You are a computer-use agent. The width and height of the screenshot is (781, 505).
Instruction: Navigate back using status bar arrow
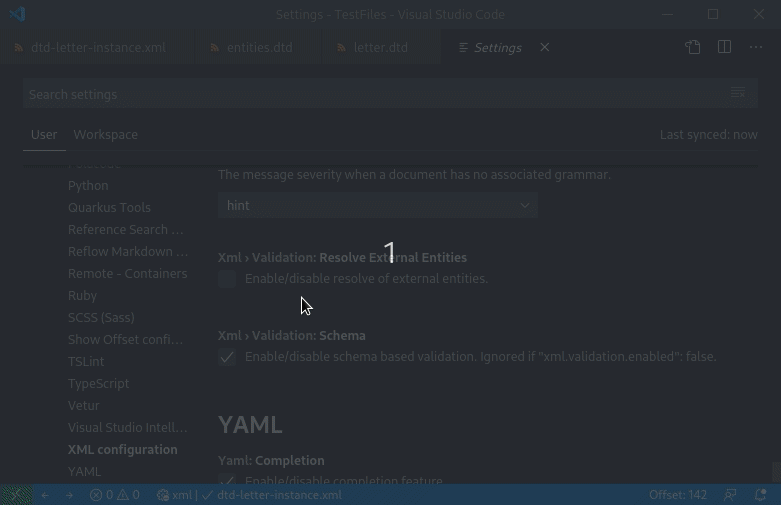click(45, 495)
